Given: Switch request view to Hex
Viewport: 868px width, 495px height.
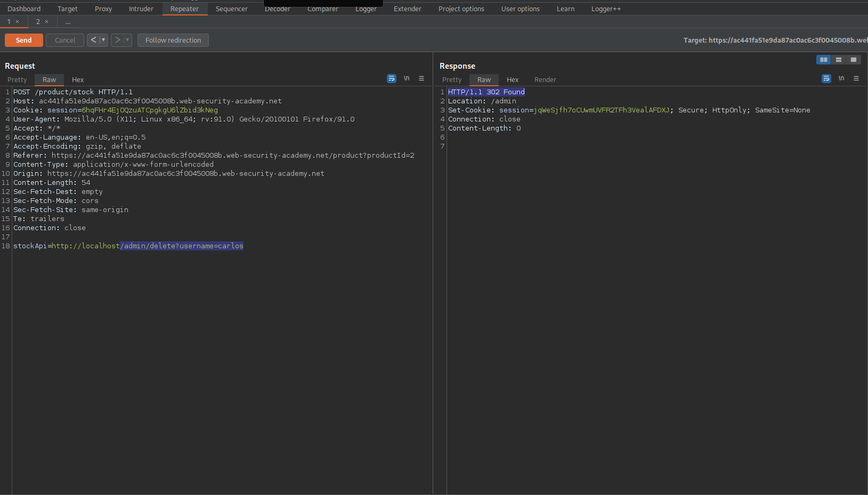Looking at the screenshot, I should [78, 80].
